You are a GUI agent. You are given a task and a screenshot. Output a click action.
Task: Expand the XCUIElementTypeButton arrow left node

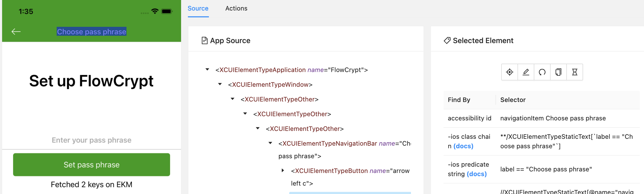(x=283, y=170)
